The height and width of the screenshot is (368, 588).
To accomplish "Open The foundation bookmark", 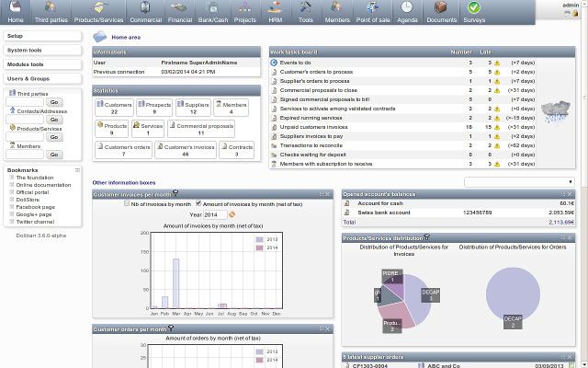I will click(x=35, y=178).
